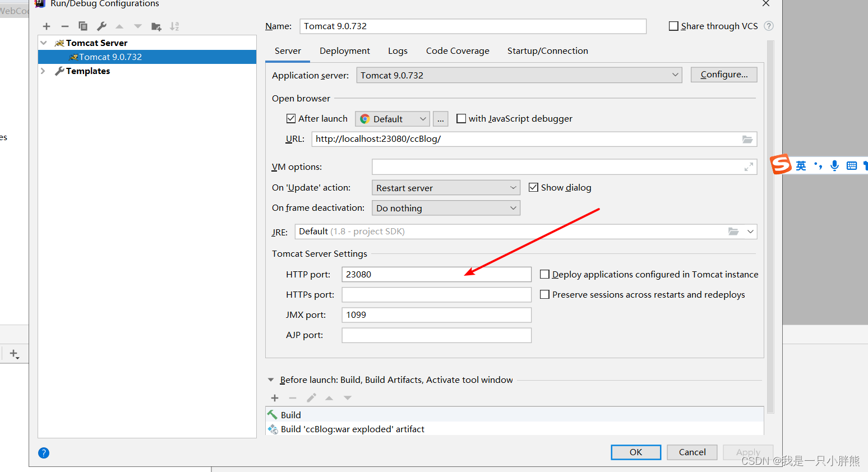The image size is (868, 472).
Task: Open Application server dropdown
Action: click(519, 75)
